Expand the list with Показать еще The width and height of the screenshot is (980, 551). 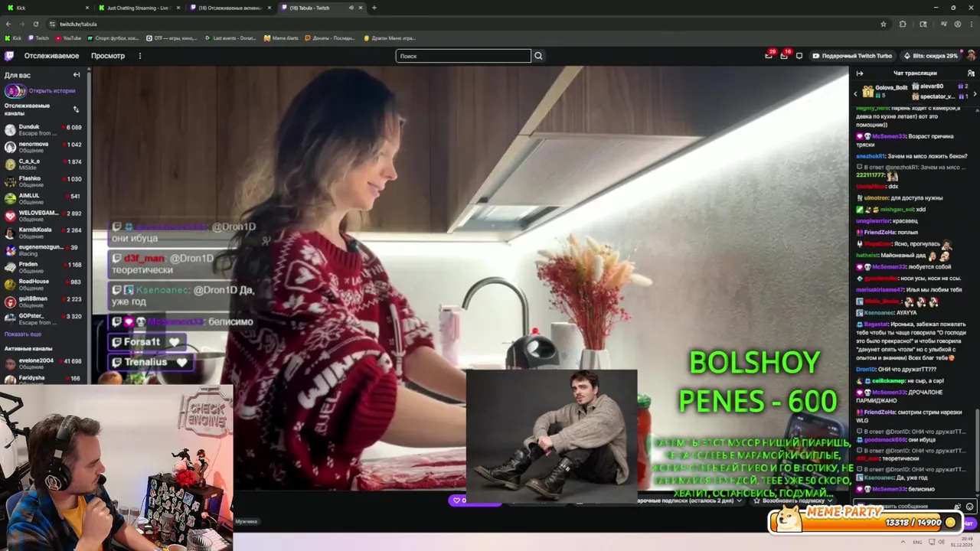23,334
